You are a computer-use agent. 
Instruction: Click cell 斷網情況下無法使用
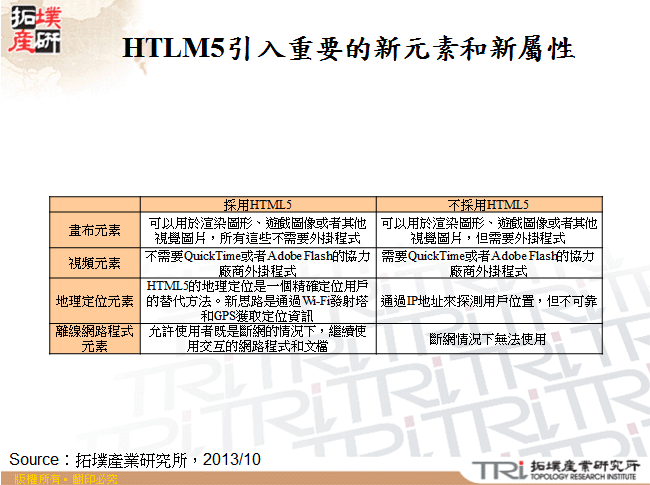pyautogui.click(x=489, y=339)
